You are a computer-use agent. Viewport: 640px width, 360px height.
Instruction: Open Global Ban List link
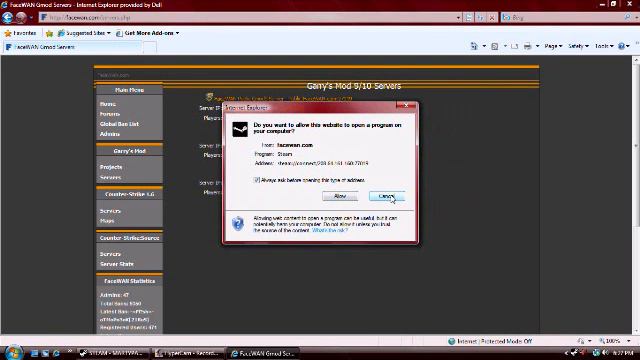click(119, 124)
